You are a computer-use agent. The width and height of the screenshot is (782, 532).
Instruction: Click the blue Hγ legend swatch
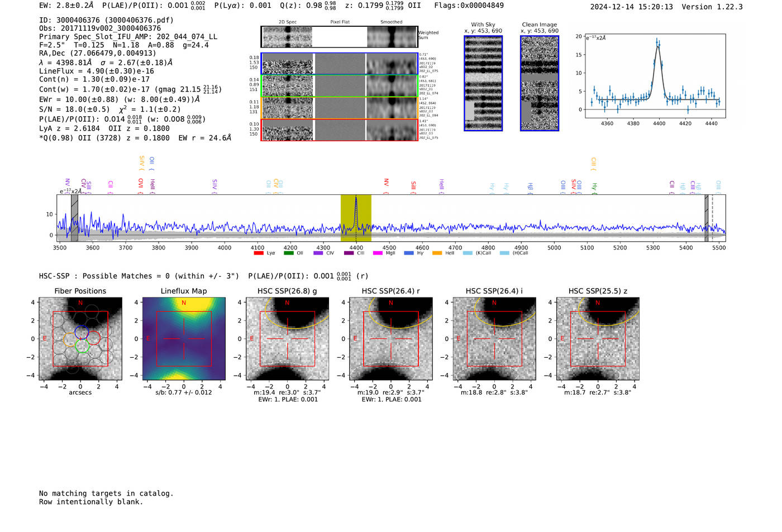click(409, 253)
